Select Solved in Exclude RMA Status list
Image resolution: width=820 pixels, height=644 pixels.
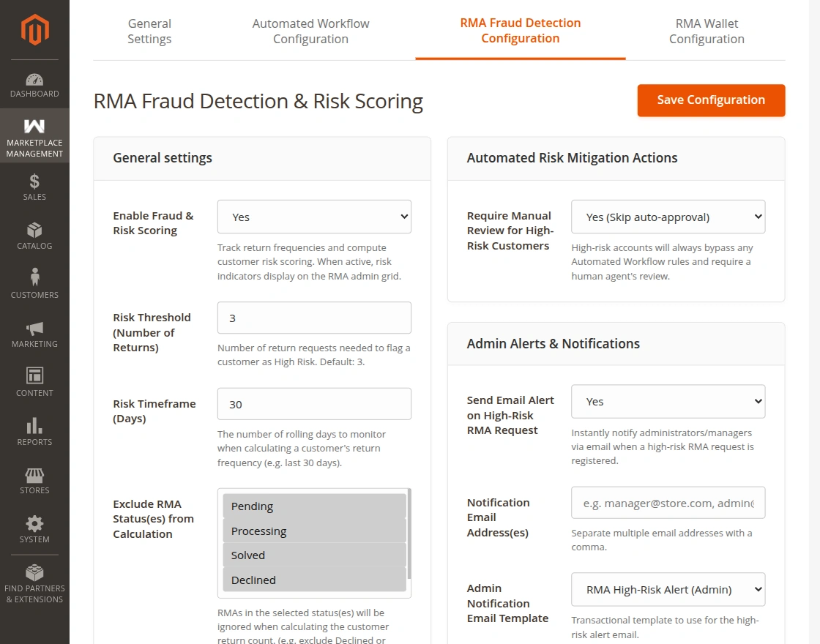point(314,555)
